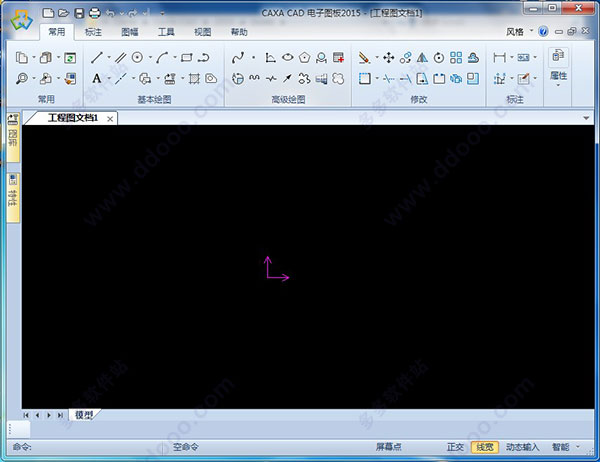This screenshot has width=600, height=462.
Task: Click the Open file icon in title bar
Action: pyautogui.click(x=63, y=13)
